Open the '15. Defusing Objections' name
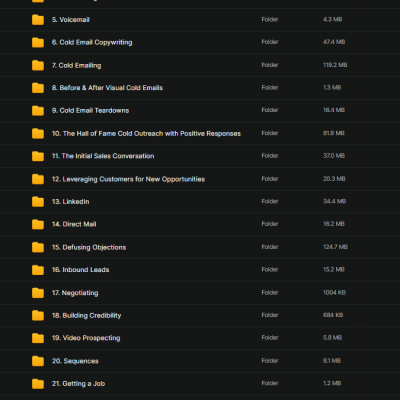This screenshot has width=400, height=400. (x=89, y=247)
